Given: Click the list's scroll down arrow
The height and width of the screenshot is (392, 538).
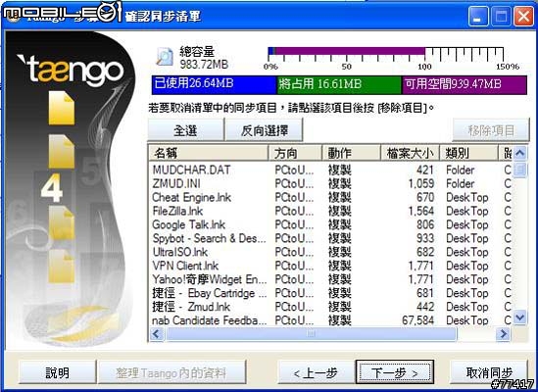Looking at the screenshot, I should [520, 318].
